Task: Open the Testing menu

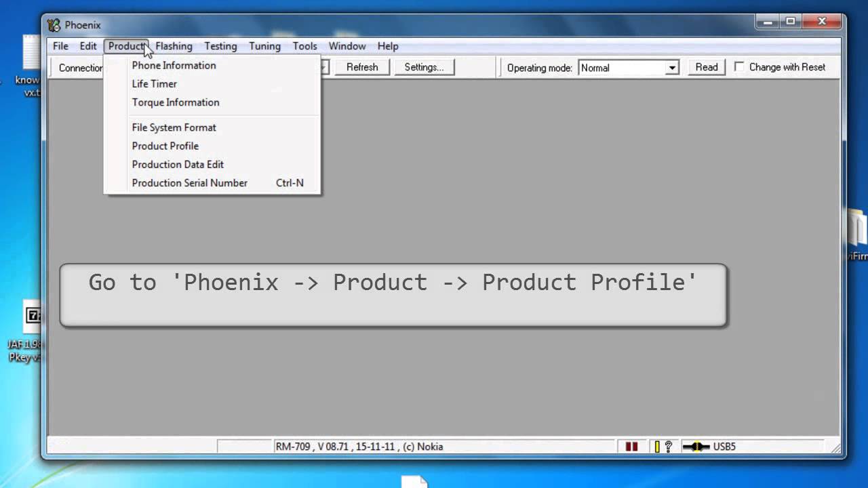Action: (x=220, y=46)
